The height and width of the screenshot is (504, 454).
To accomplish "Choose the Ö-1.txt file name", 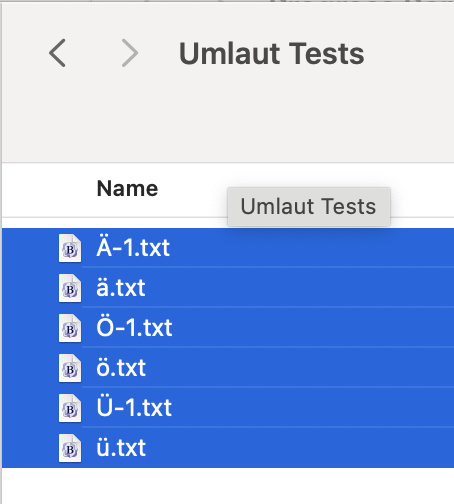I will pos(134,327).
